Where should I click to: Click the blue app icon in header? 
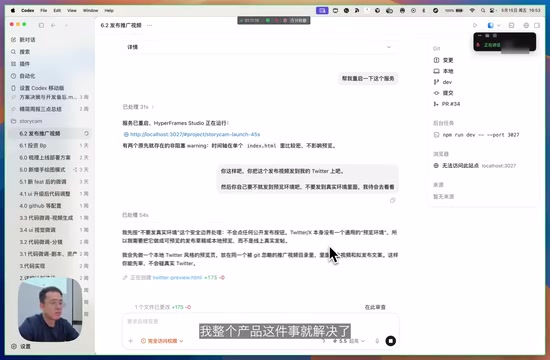point(490,25)
